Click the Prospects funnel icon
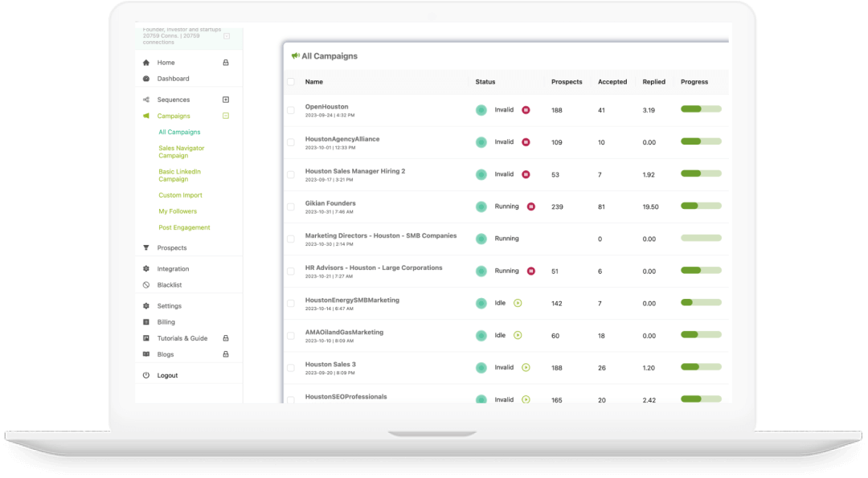This screenshot has height=478, width=868. click(x=146, y=248)
